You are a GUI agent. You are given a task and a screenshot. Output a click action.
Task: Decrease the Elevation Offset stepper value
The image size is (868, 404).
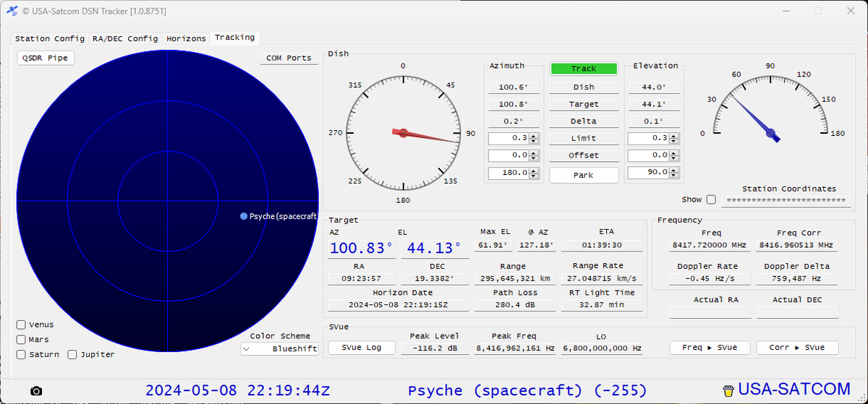pyautogui.click(x=673, y=158)
